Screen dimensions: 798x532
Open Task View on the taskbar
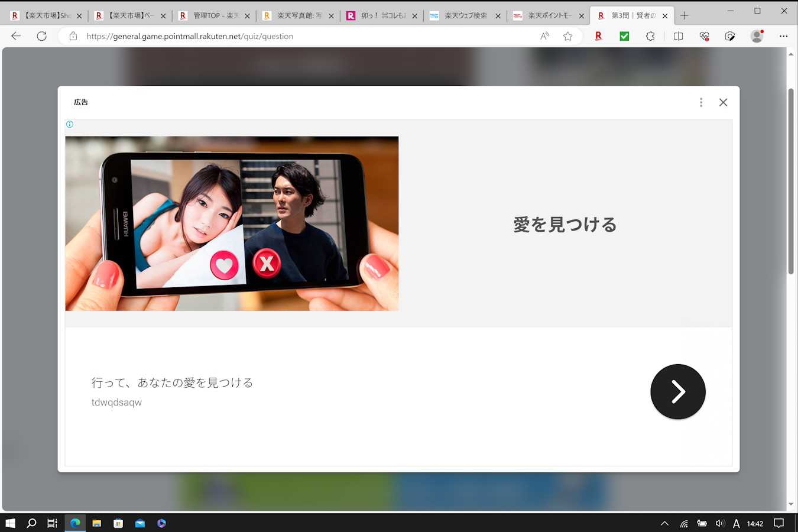tap(53, 523)
